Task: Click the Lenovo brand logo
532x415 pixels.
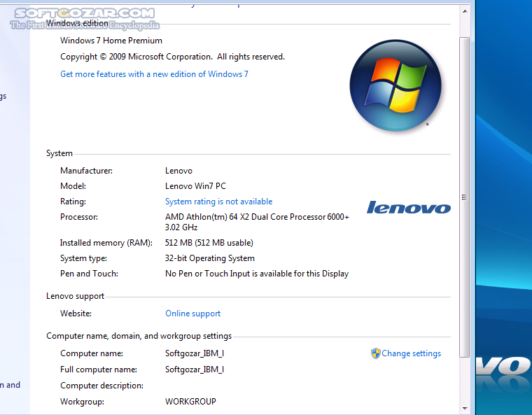Action: click(x=409, y=207)
